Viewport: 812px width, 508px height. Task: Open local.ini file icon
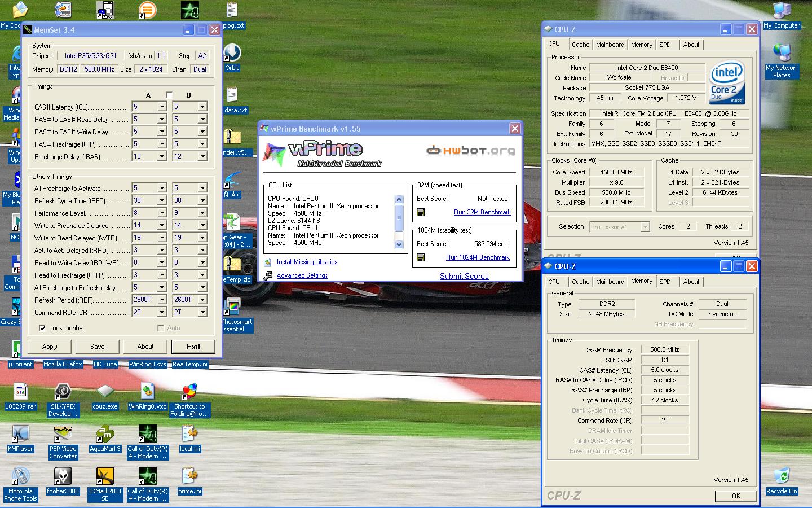tap(189, 433)
